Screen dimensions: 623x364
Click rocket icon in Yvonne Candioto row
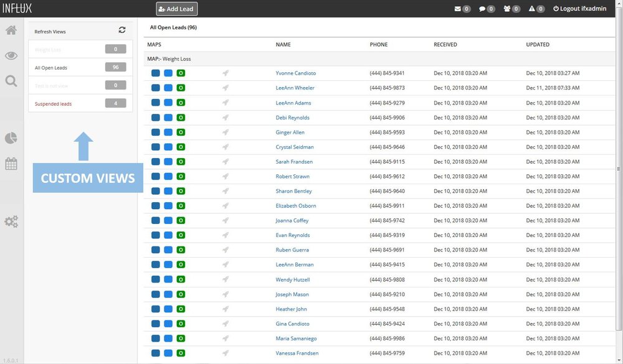click(x=226, y=73)
